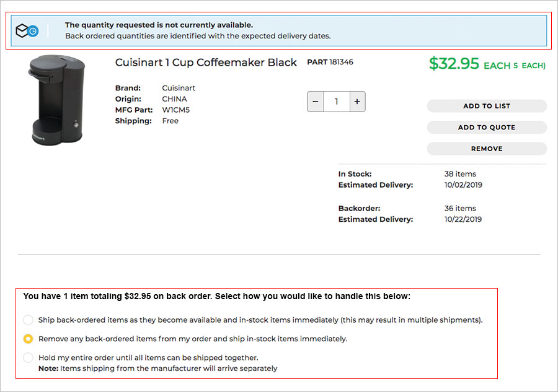Click the 'Note: Items shipping from the manufacturer' text
558x392 pixels.
[157, 368]
